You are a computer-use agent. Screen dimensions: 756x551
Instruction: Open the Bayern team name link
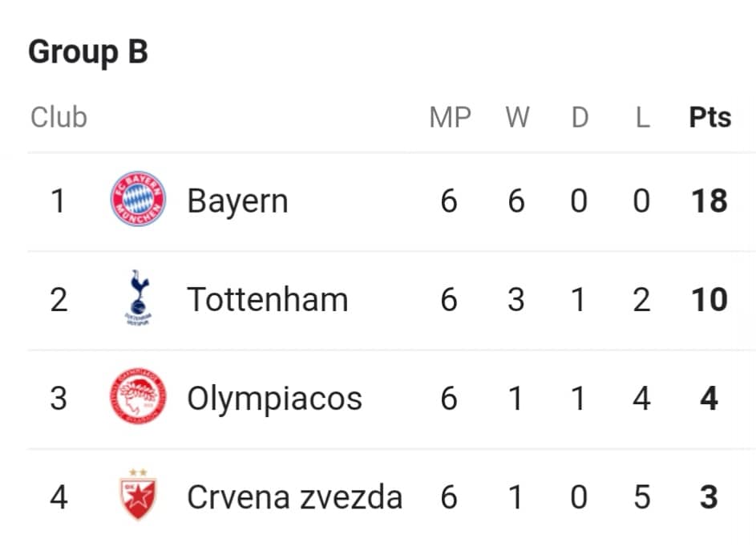point(237,201)
